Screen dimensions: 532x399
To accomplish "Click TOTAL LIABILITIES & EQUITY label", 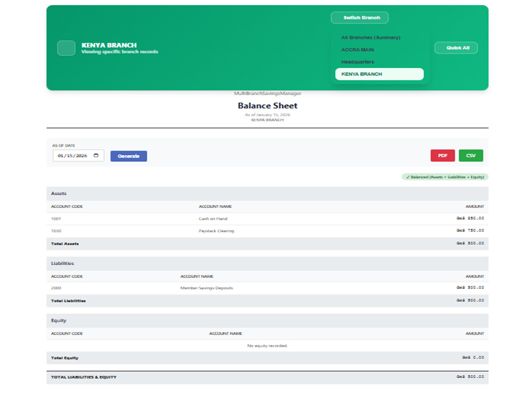I will (x=84, y=377).
